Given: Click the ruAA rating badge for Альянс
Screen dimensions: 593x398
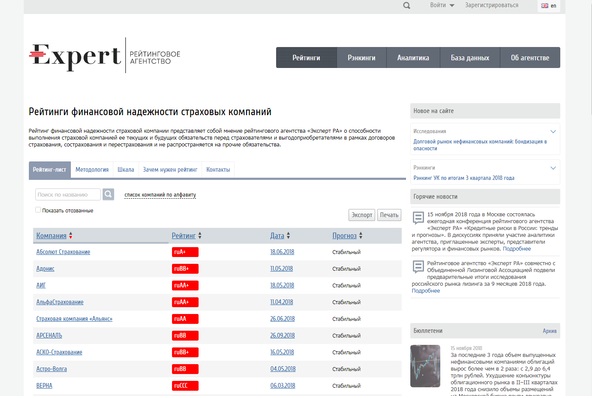Looking at the screenshot, I should tap(185, 319).
